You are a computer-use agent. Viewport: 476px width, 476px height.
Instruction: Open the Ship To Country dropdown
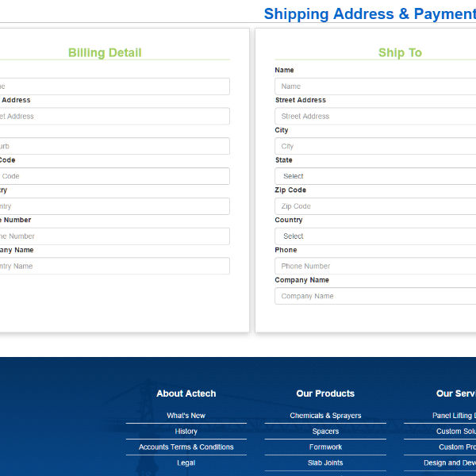pyautogui.click(x=374, y=236)
